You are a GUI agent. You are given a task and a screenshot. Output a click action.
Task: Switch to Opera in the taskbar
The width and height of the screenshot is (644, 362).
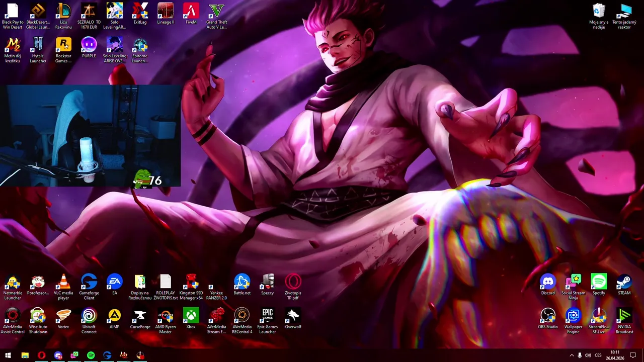[41, 355]
